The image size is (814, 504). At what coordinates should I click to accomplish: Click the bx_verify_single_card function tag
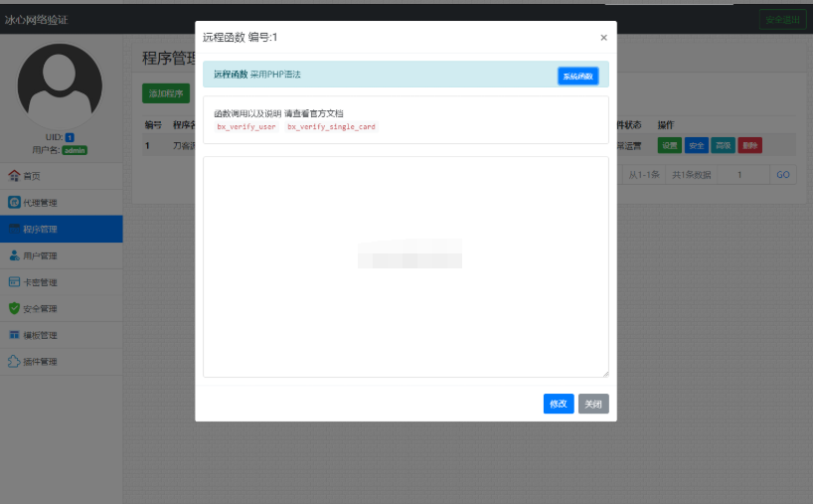(331, 126)
